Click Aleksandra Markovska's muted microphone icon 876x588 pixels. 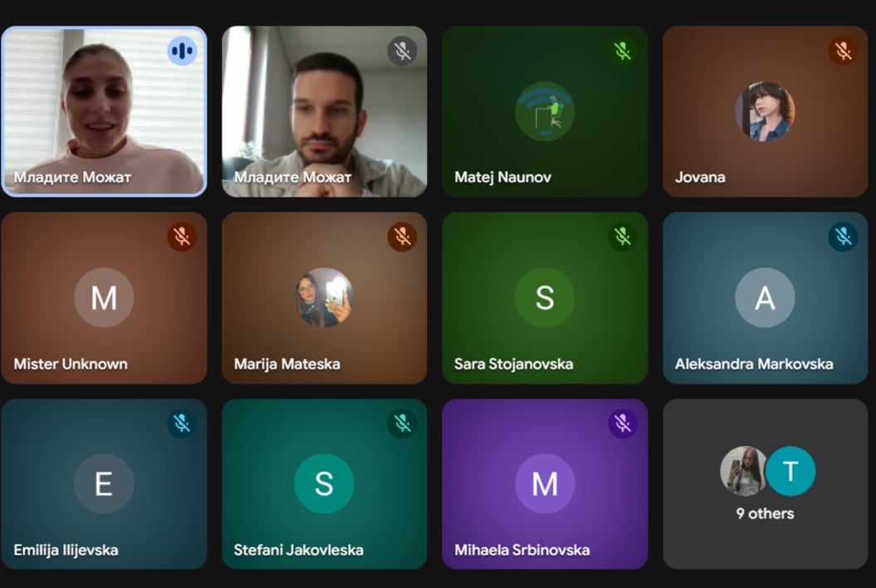pyautogui.click(x=843, y=237)
